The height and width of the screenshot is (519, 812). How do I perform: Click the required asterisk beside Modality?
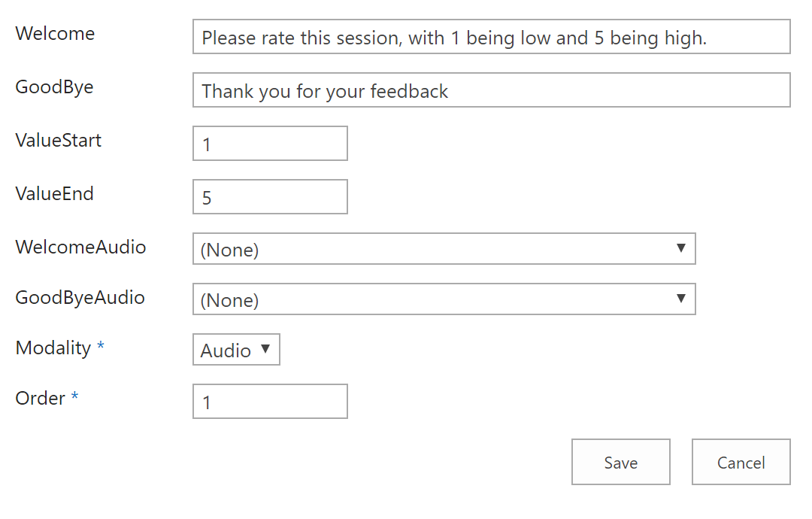[101, 348]
